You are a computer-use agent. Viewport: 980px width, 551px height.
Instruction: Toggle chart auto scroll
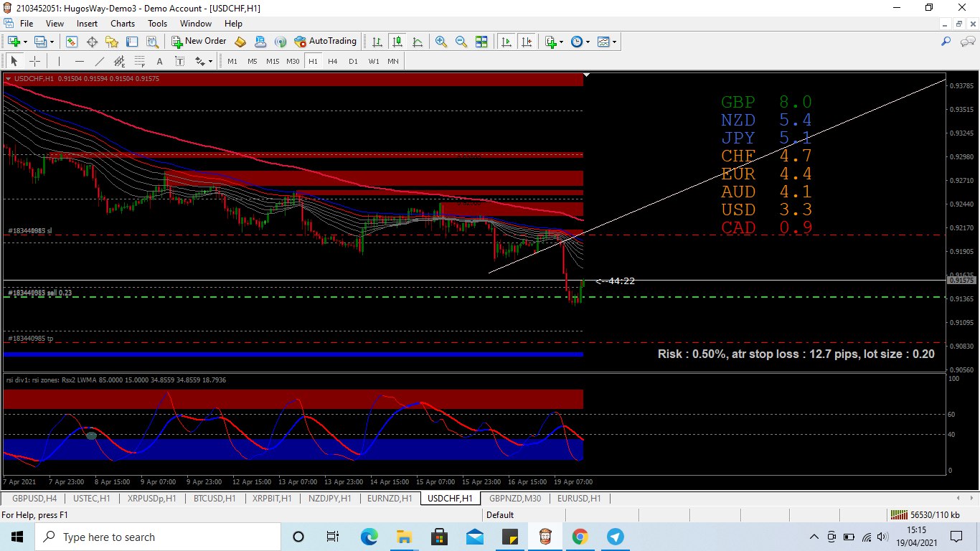click(x=507, y=42)
